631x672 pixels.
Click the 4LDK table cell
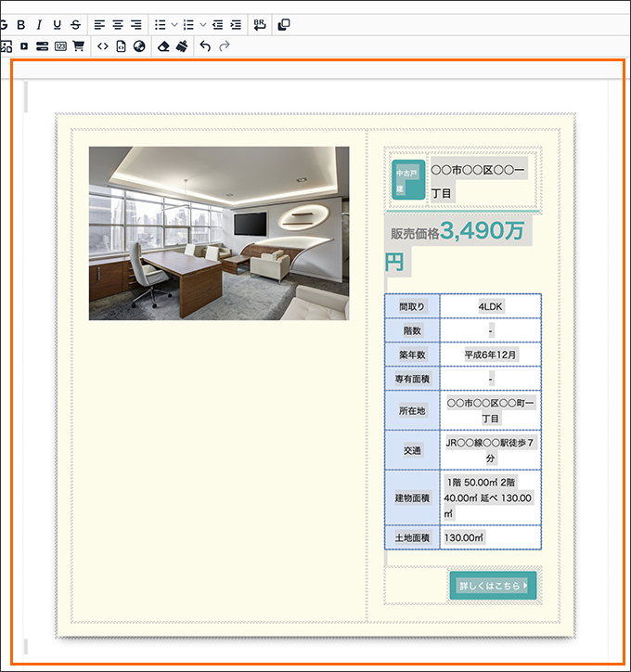coord(491,306)
